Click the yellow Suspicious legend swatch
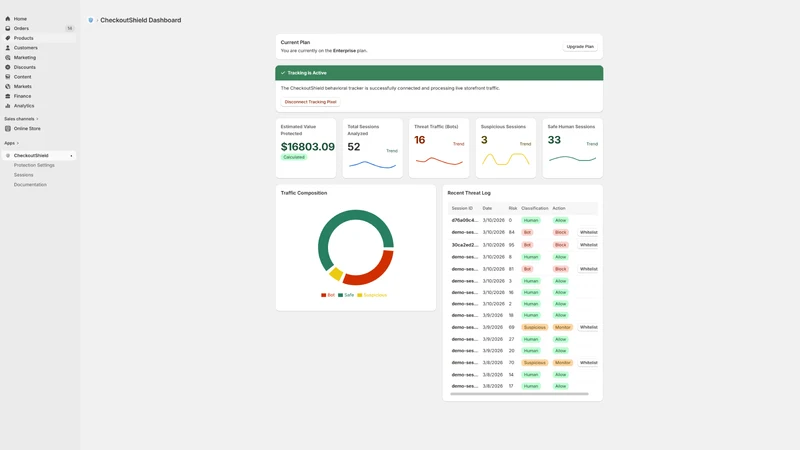This screenshot has width=800, height=450. [360, 295]
